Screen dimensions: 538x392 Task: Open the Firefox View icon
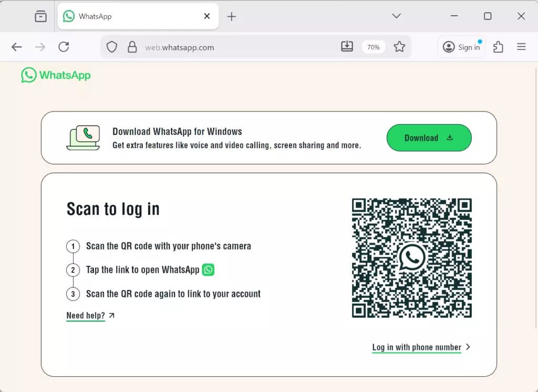point(40,16)
